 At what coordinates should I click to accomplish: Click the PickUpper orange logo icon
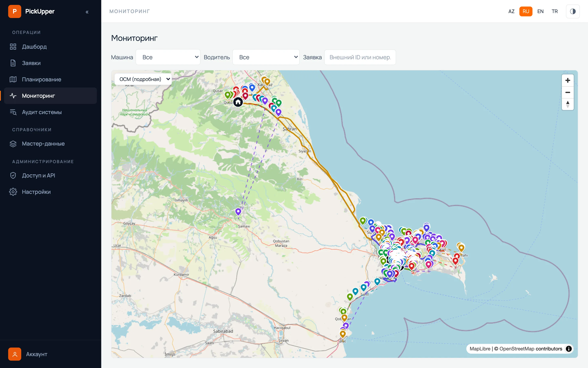(x=14, y=11)
